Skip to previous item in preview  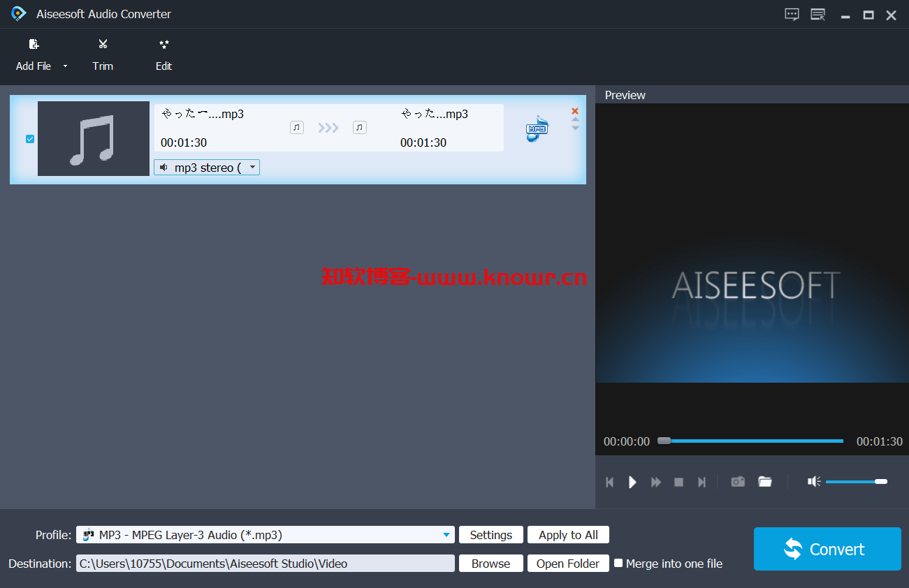click(x=609, y=482)
